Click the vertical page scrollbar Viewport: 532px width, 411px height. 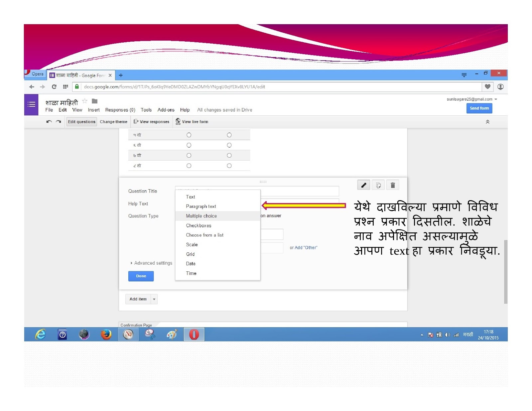pyautogui.click(x=505, y=271)
